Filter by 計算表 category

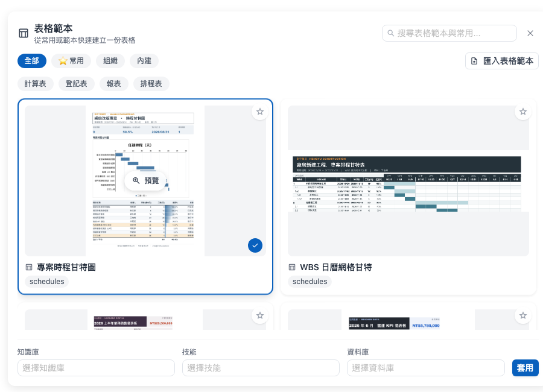(x=36, y=84)
